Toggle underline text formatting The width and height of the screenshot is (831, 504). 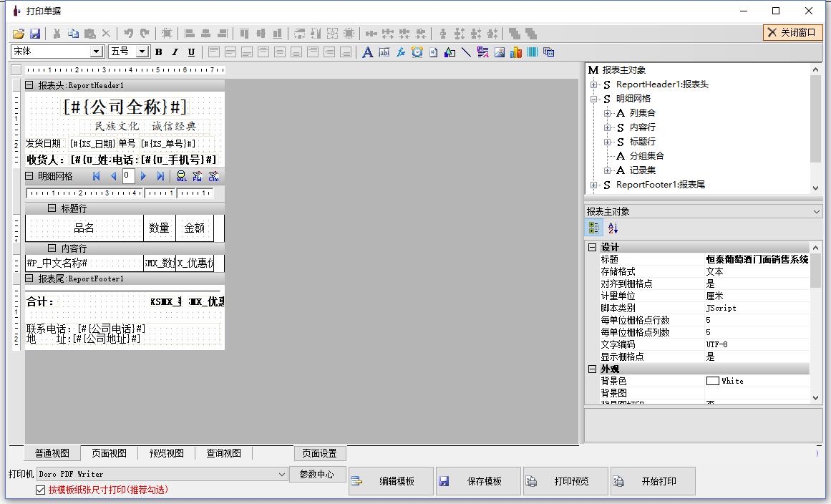(x=191, y=52)
